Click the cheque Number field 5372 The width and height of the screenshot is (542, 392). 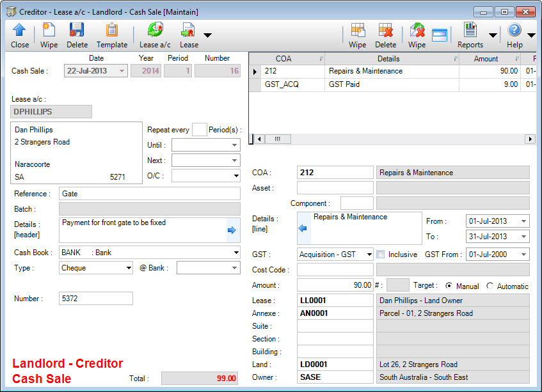[96, 299]
